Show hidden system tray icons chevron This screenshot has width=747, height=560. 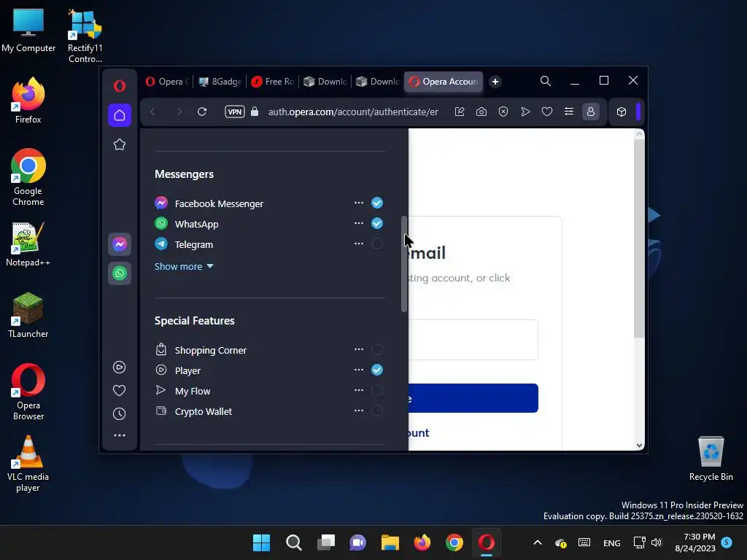point(538,542)
